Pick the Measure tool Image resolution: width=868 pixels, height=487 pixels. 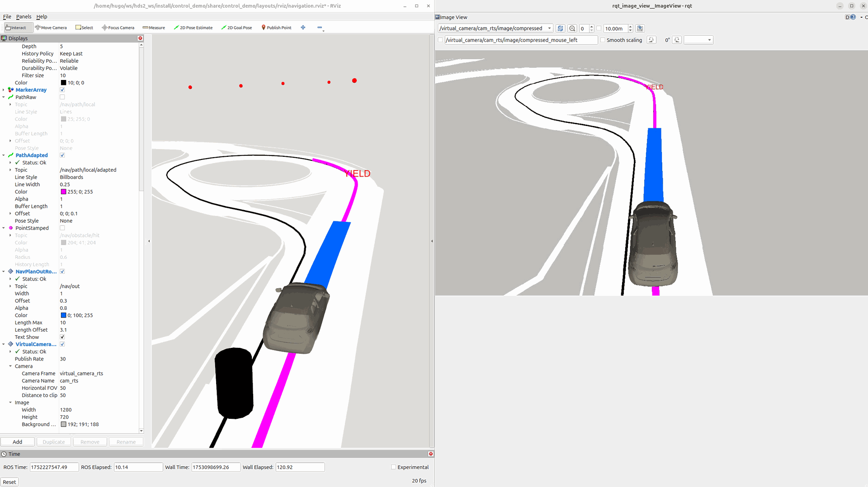154,28
